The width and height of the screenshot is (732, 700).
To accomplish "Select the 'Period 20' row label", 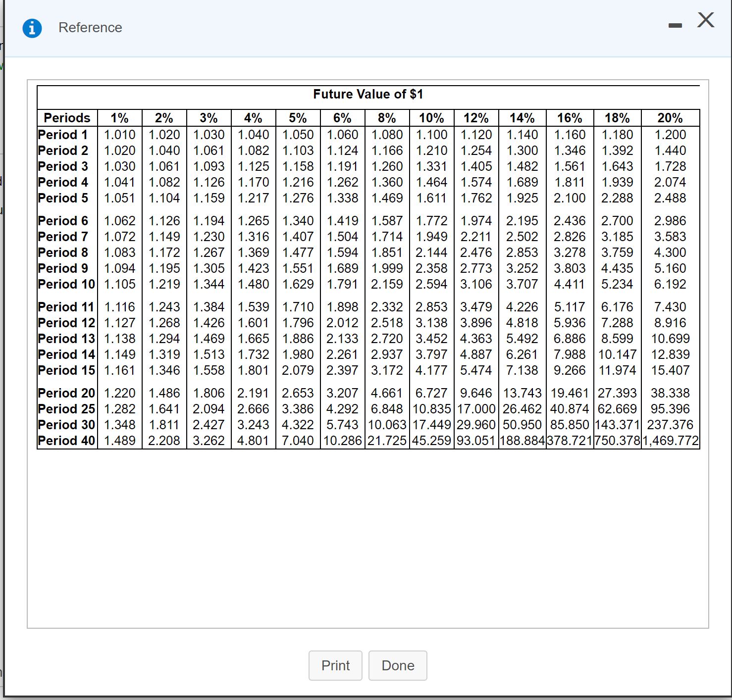I will 66,393.
